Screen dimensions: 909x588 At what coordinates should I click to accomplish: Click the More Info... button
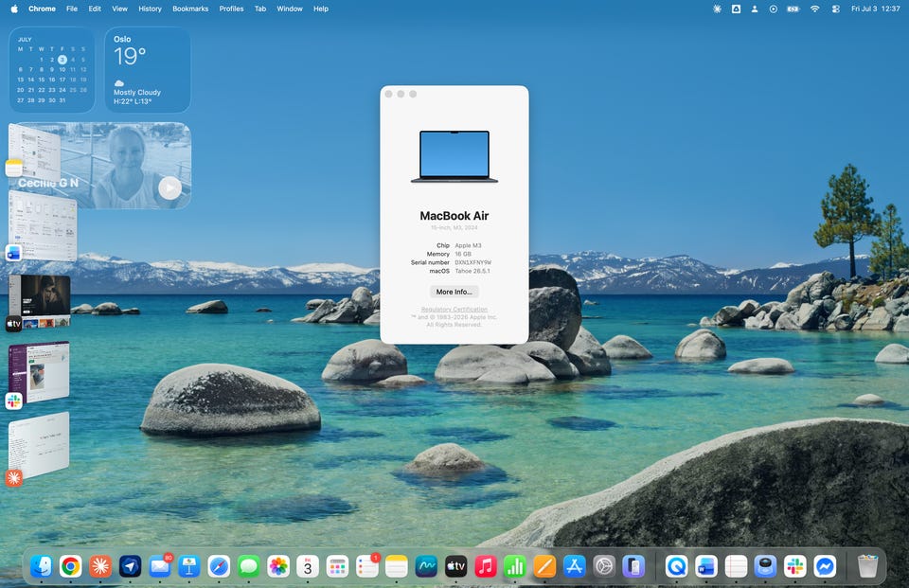click(x=454, y=292)
